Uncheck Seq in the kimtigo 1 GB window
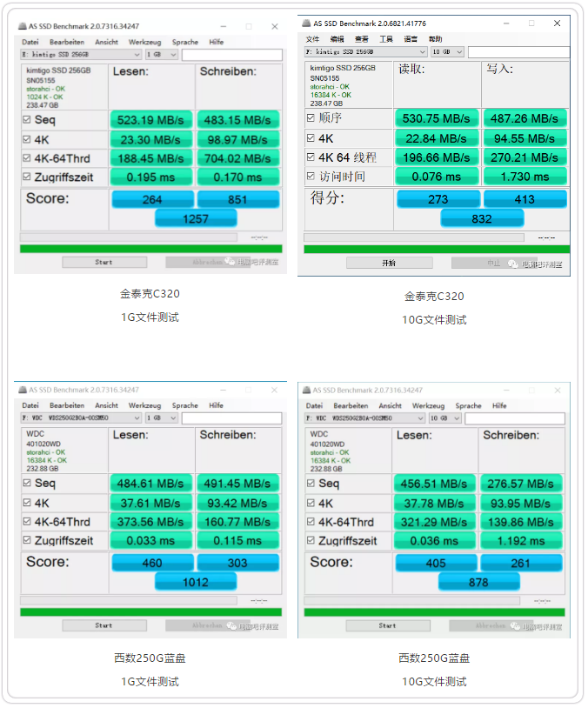The width and height of the screenshot is (588, 708). 27,120
